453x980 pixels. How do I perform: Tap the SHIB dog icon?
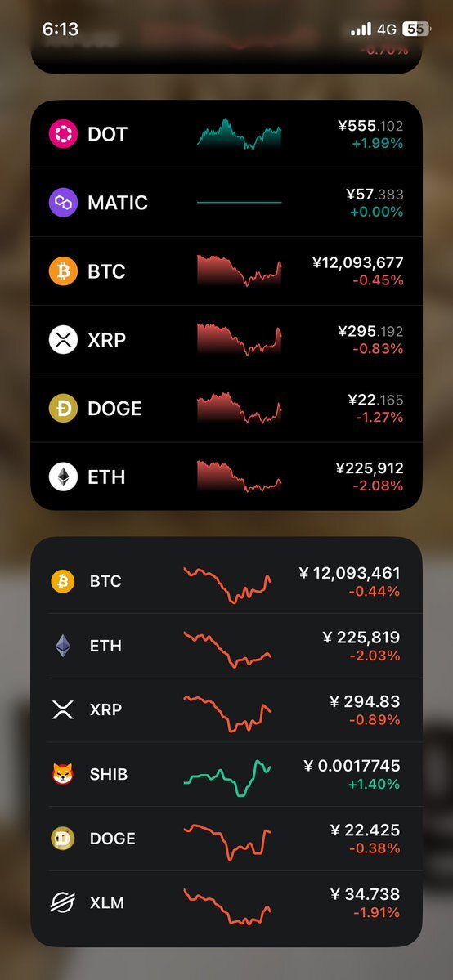click(63, 774)
